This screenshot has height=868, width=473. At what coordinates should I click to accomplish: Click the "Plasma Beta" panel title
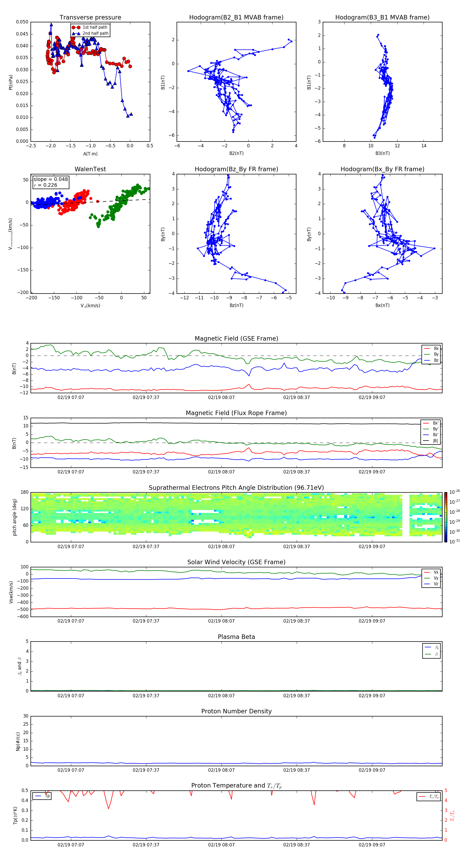[236, 637]
